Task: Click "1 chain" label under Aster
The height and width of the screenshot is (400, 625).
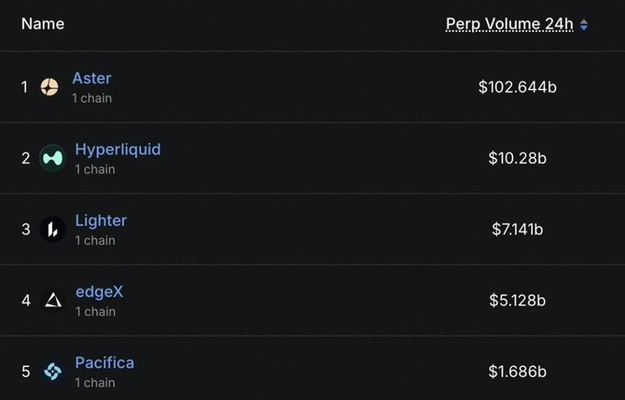Action: tap(92, 98)
